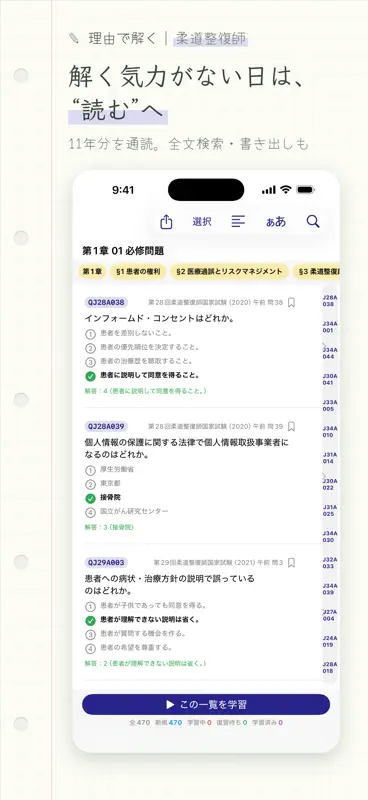Jump to J31A014 in side index

pos(330,458)
